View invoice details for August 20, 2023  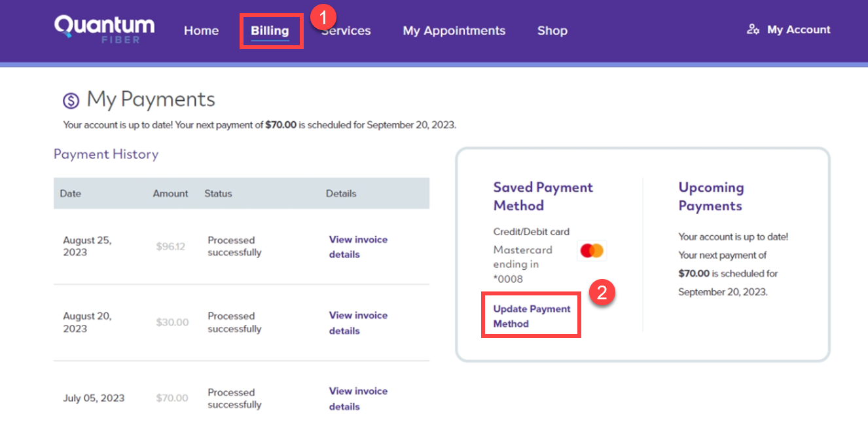tap(358, 323)
